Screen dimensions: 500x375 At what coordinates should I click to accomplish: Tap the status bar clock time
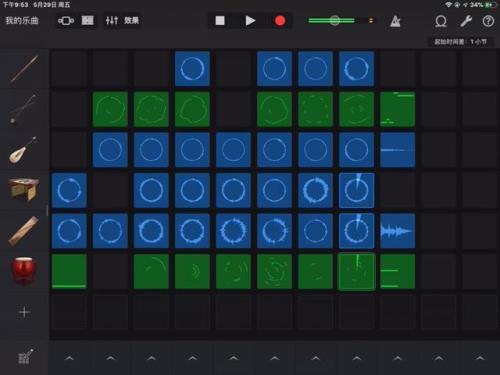click(x=15, y=5)
